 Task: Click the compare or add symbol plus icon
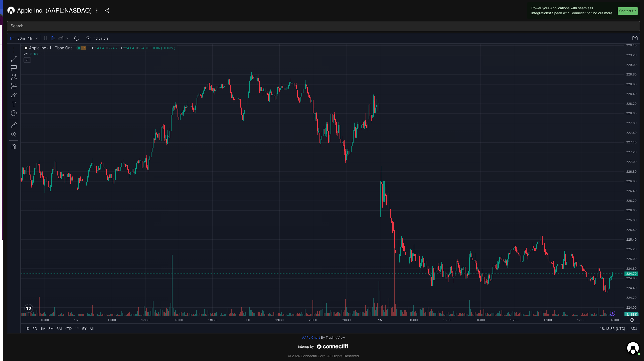click(77, 38)
